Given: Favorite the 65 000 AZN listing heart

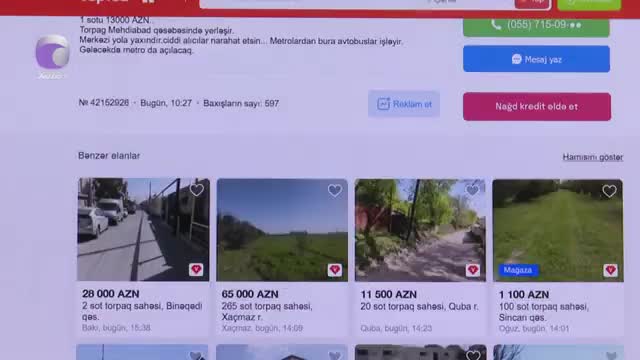Looking at the screenshot, I should 335,190.
